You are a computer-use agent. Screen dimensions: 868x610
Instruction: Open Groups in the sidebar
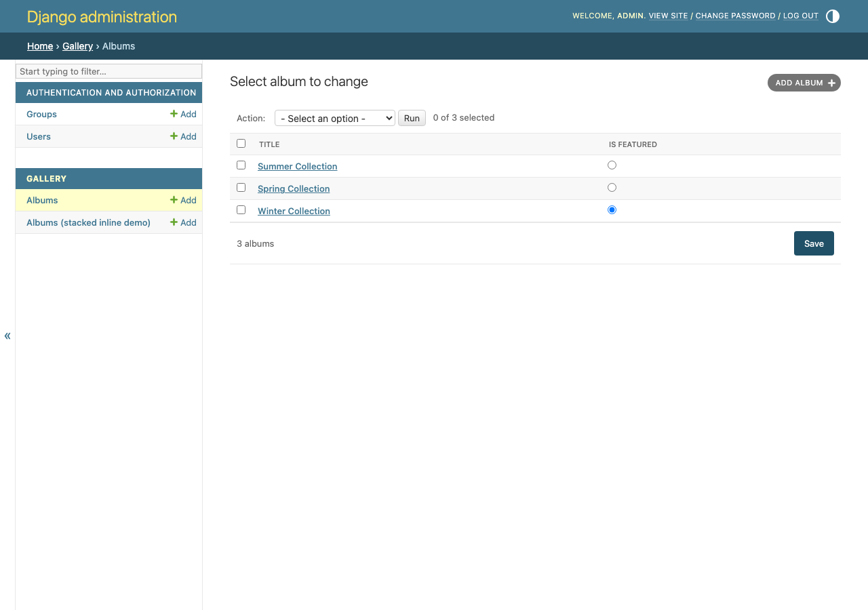[x=41, y=114]
